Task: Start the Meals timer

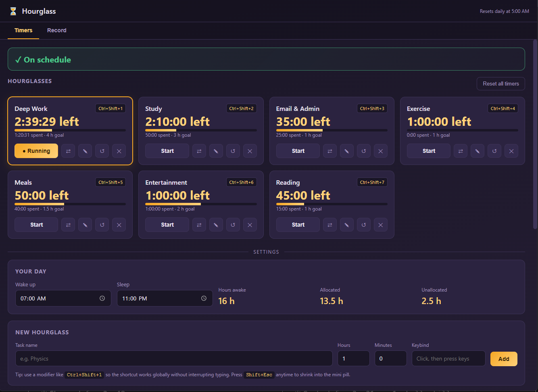Action: [36, 225]
